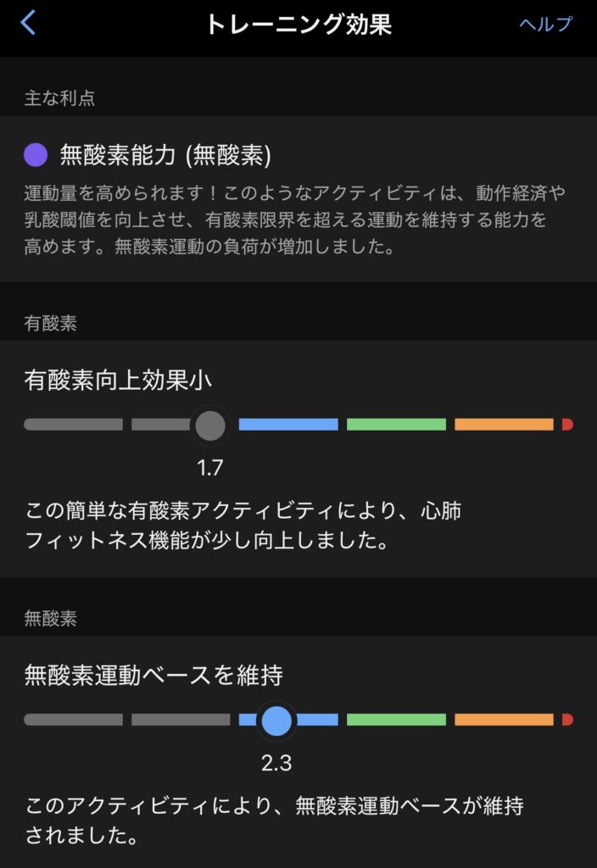The height and width of the screenshot is (868, 597).
Task: Click the gray aerobic slider knob at 1.7
Action: pyautogui.click(x=209, y=425)
